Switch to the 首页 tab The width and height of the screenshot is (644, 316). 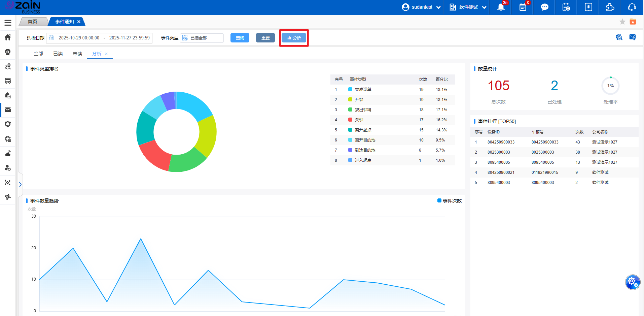pyautogui.click(x=33, y=22)
